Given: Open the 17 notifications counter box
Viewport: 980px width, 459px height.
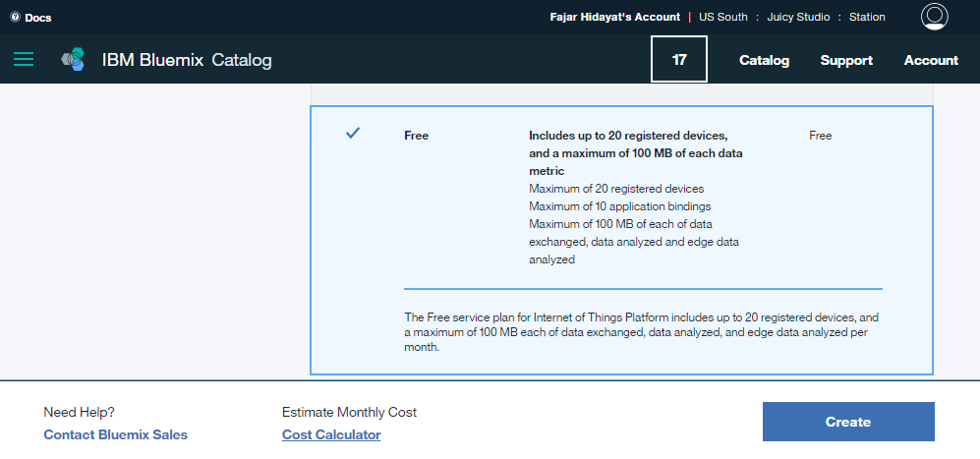Looking at the screenshot, I should (679, 59).
